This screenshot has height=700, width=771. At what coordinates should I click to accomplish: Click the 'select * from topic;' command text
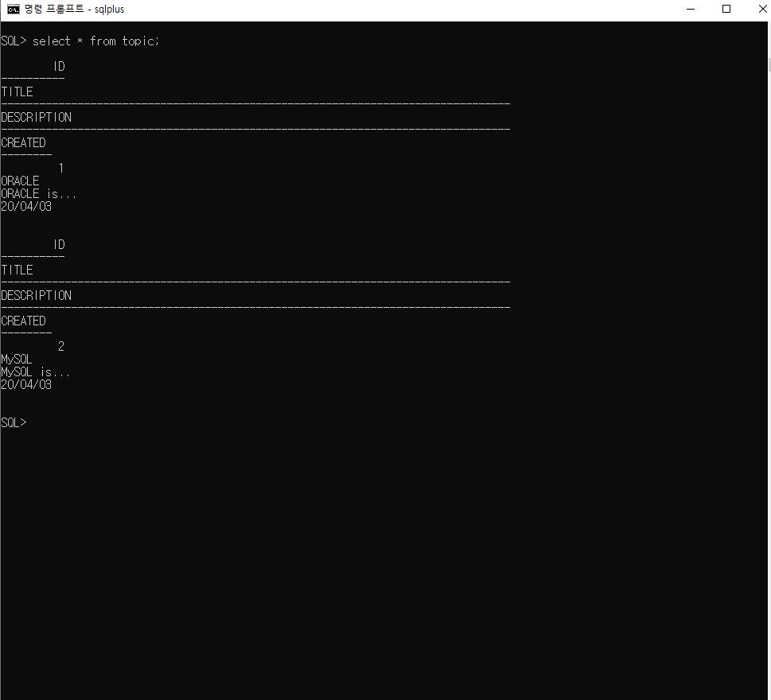tap(96, 41)
